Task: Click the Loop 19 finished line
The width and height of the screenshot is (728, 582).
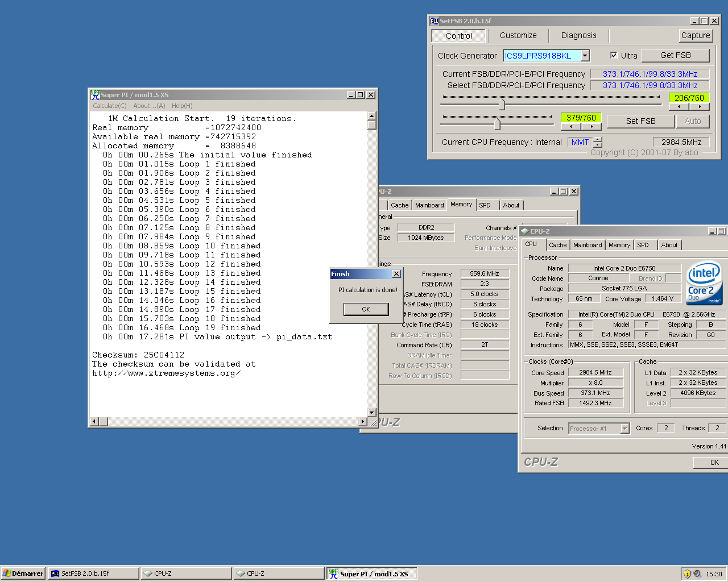Action: pyautogui.click(x=182, y=327)
